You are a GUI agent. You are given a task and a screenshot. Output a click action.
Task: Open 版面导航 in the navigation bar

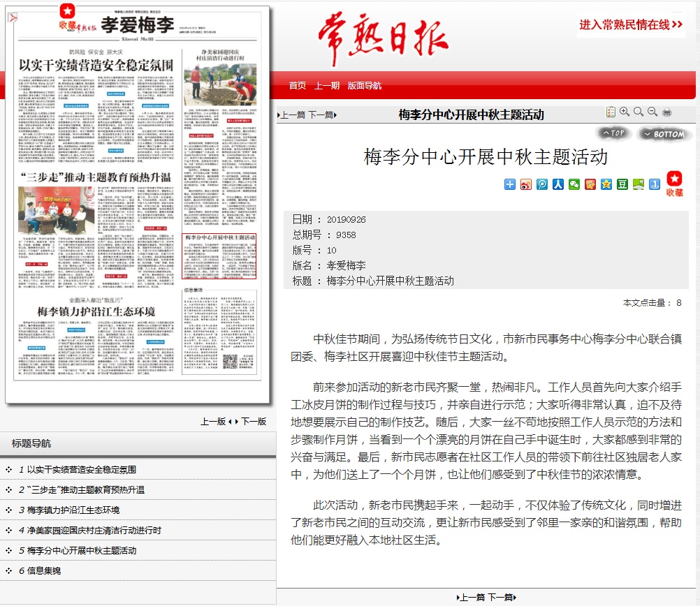point(365,86)
